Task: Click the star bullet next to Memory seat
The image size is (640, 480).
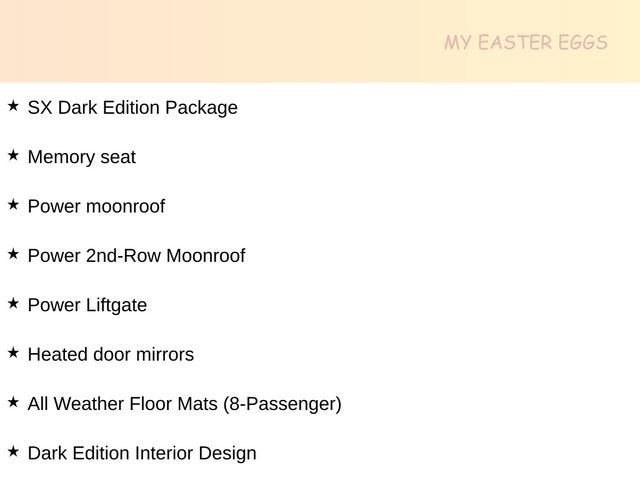Action: click(13, 155)
